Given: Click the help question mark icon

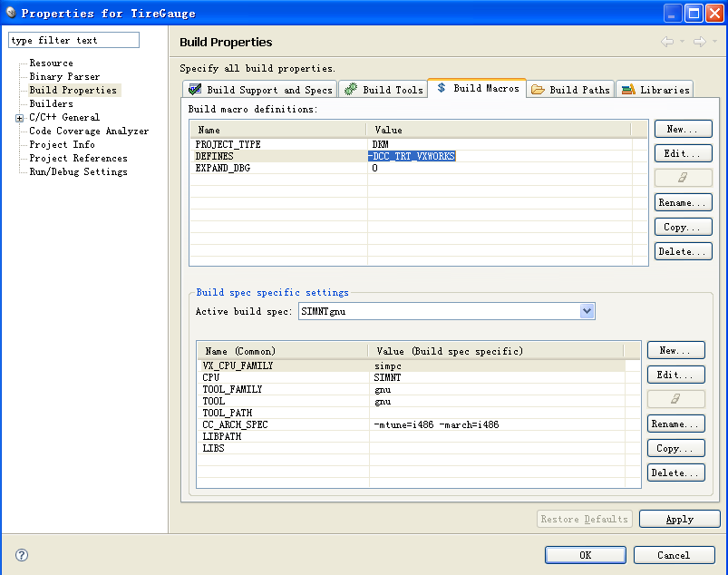Looking at the screenshot, I should coord(22,555).
